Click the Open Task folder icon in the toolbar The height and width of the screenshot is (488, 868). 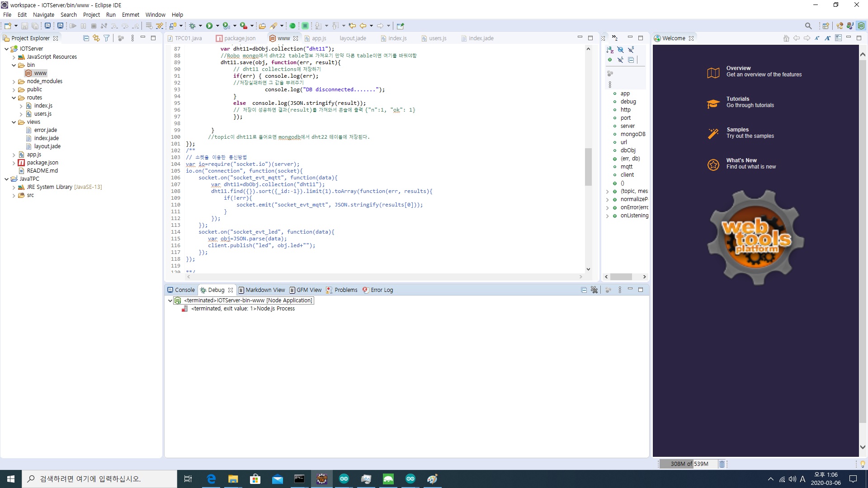pos(262,26)
